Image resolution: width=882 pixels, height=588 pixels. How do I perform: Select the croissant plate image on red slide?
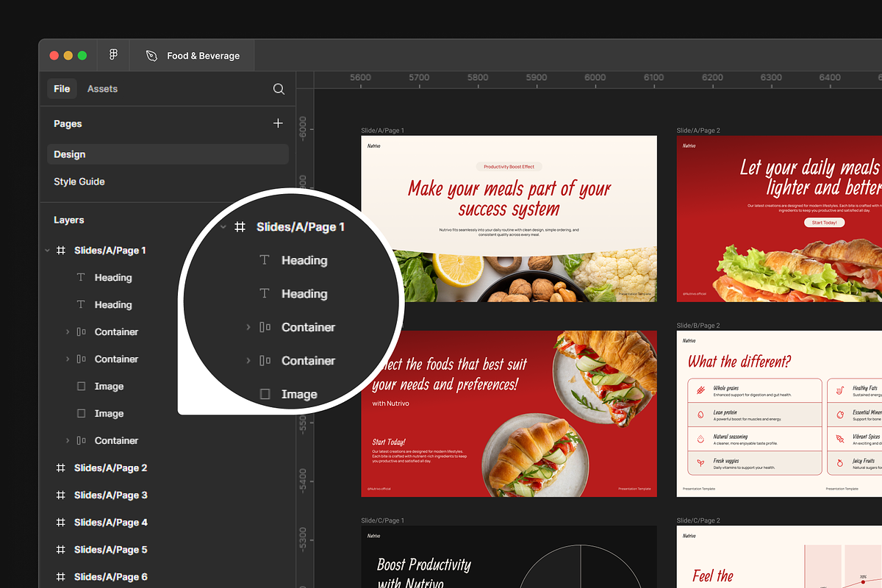pyautogui.click(x=534, y=456)
